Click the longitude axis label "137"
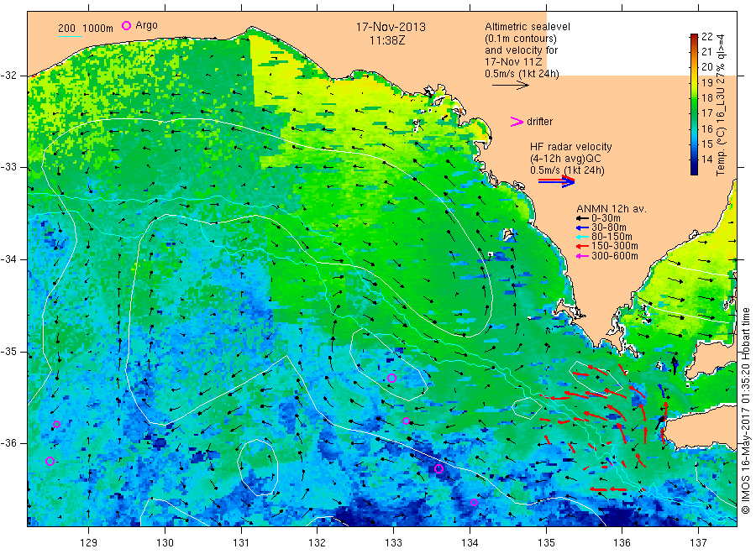The width and height of the screenshot is (756, 554). click(698, 543)
